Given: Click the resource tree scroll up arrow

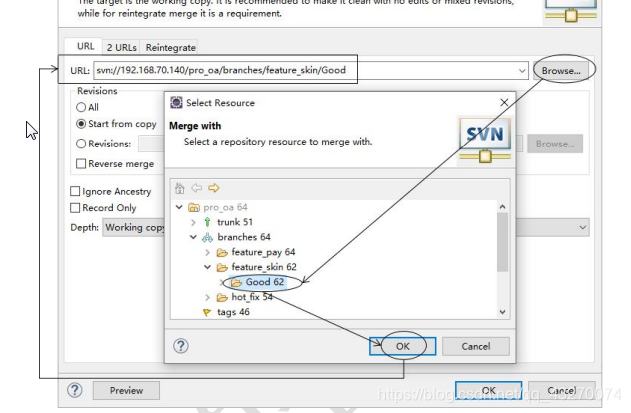Looking at the screenshot, I should (502, 207).
